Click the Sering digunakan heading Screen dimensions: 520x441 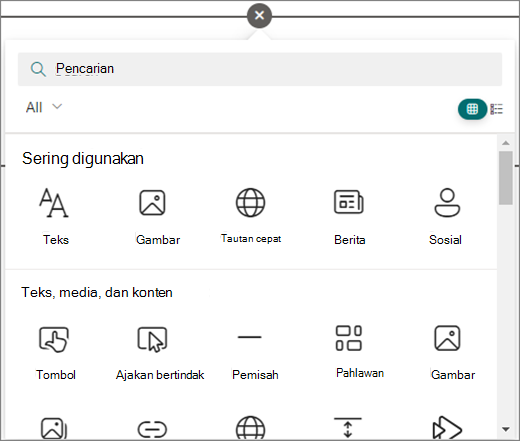tap(83, 159)
